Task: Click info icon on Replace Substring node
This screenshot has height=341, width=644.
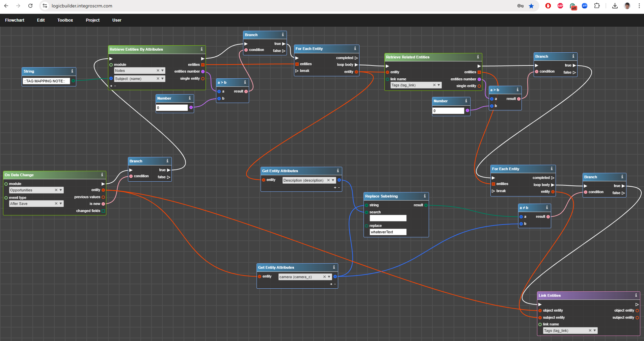Action: tap(425, 196)
